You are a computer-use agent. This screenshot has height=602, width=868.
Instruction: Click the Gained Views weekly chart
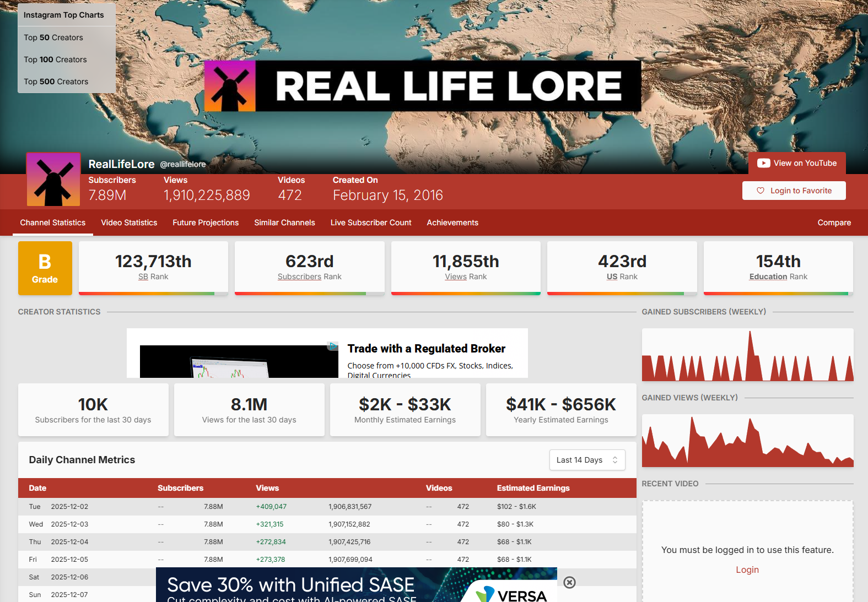747,441
